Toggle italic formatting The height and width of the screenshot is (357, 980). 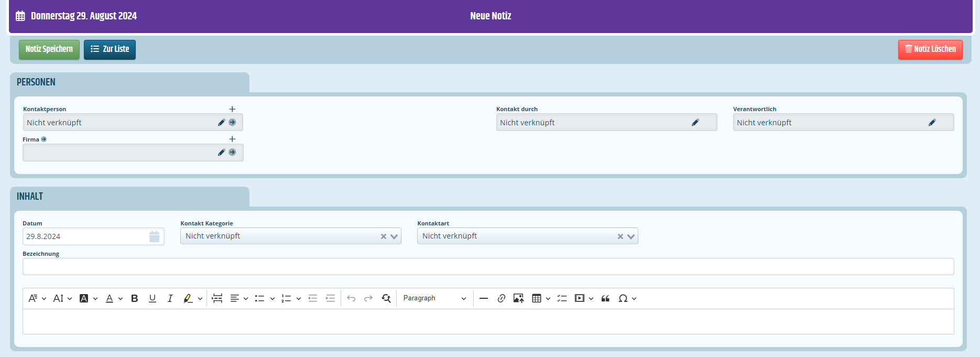(170, 298)
